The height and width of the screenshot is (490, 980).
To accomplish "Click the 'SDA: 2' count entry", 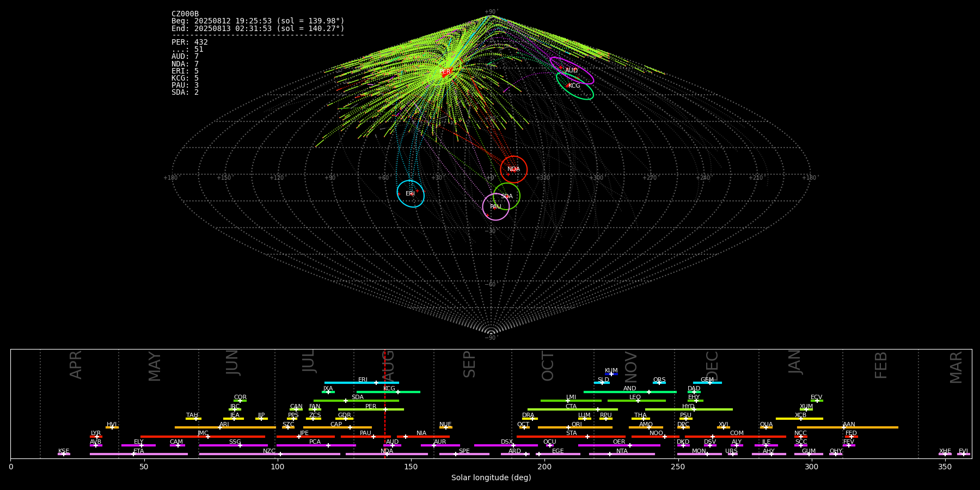I will point(185,92).
